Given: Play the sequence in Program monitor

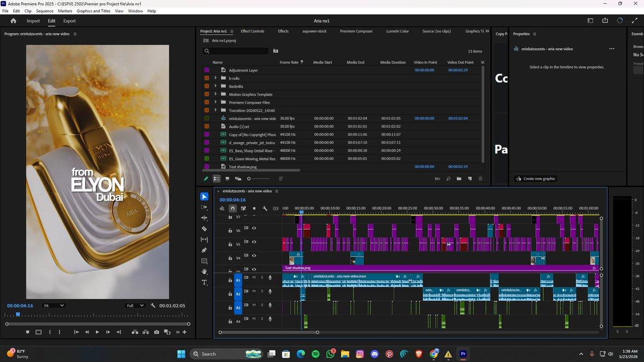Looking at the screenshot, I should pos(97,332).
